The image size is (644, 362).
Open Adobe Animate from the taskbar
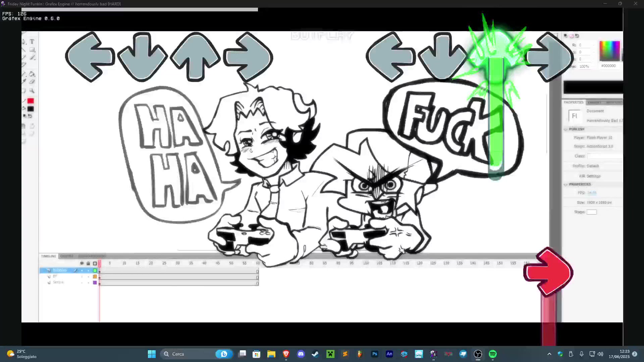(389, 354)
